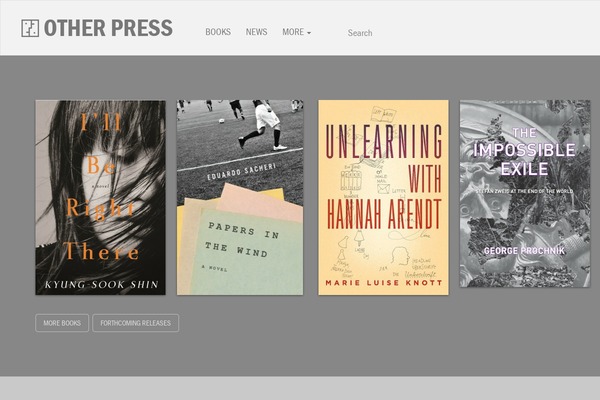
Task: Open Forthcoming Releases
Action: 135,323
